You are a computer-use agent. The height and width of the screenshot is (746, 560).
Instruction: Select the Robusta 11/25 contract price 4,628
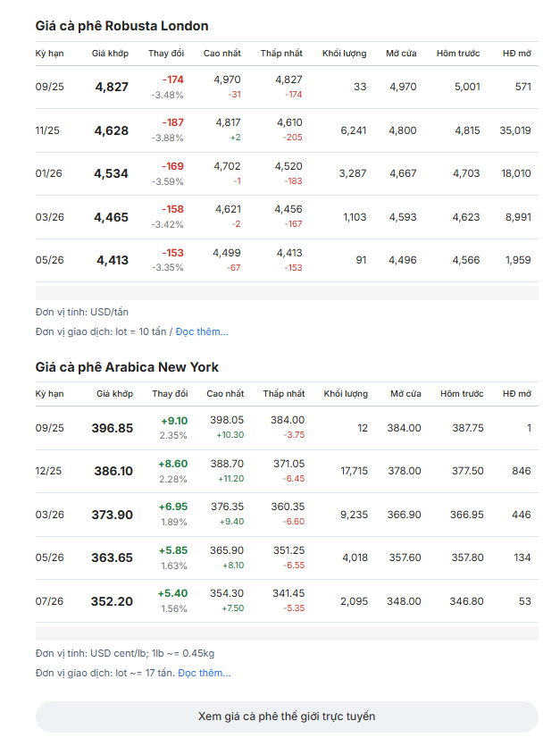(112, 130)
